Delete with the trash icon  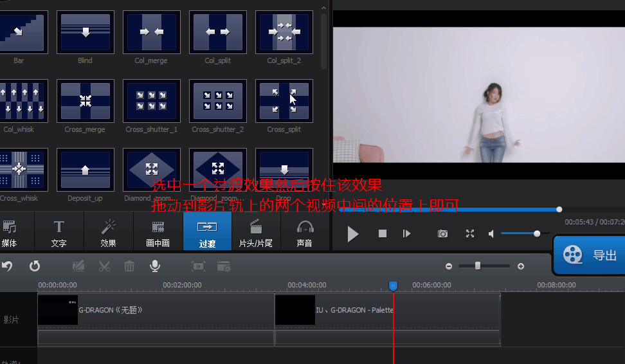click(129, 266)
